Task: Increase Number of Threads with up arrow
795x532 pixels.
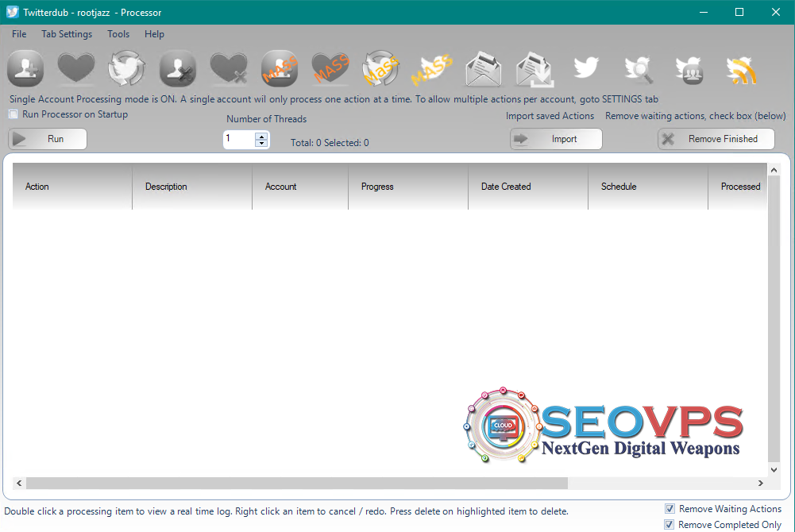Action: (261, 136)
